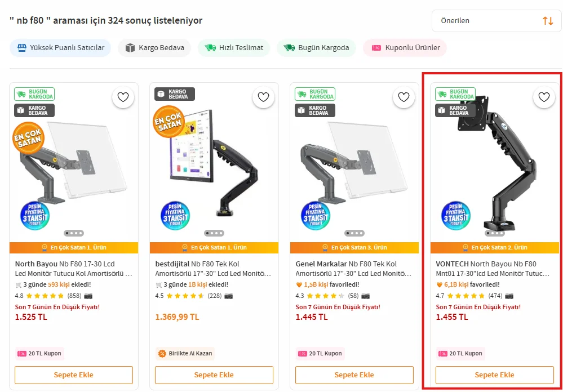
Task: Click camera icon beside bestdijital's 228 reviews
Action: (229, 296)
